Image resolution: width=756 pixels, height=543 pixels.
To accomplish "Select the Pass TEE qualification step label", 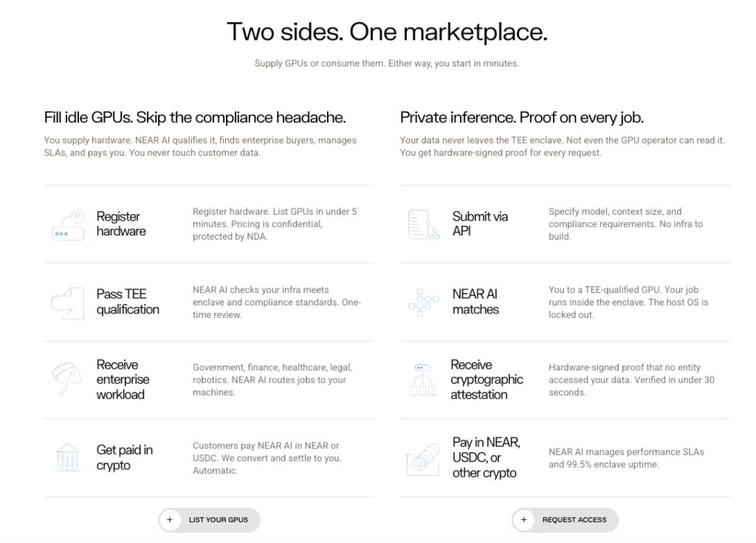I will [x=127, y=301].
